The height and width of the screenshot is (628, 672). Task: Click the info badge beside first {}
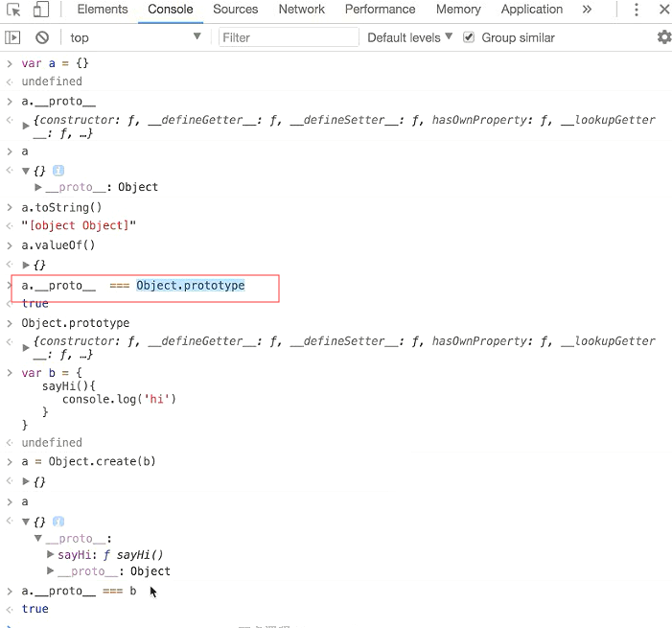tap(58, 171)
